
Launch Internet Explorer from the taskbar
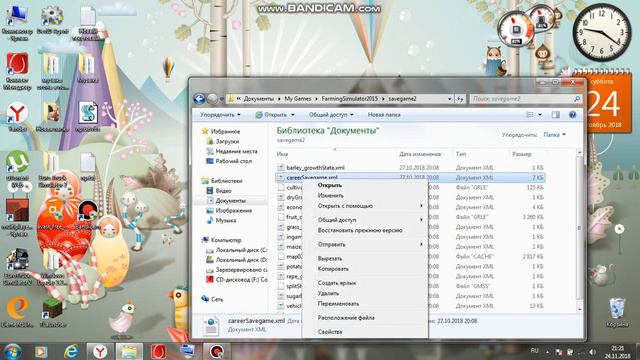(x=71, y=351)
